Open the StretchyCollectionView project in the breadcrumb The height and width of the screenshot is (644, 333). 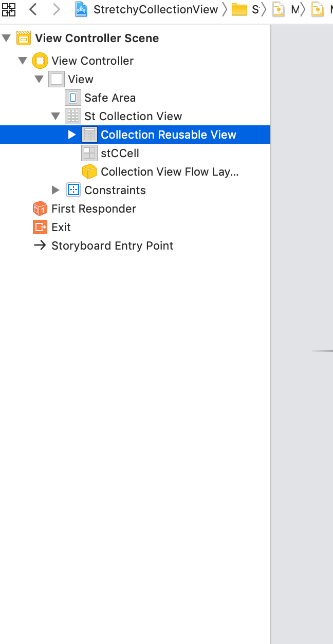pyautogui.click(x=154, y=9)
